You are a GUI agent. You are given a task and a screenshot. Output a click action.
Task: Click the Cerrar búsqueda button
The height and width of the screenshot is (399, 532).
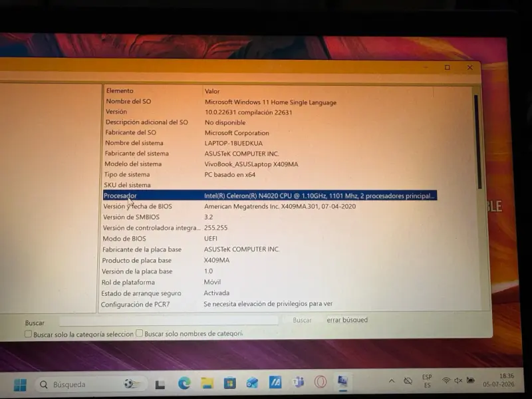pos(347,320)
